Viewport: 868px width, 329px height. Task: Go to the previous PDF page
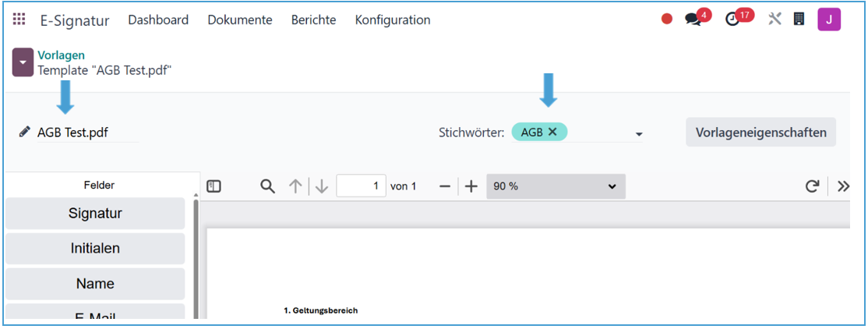pos(295,186)
